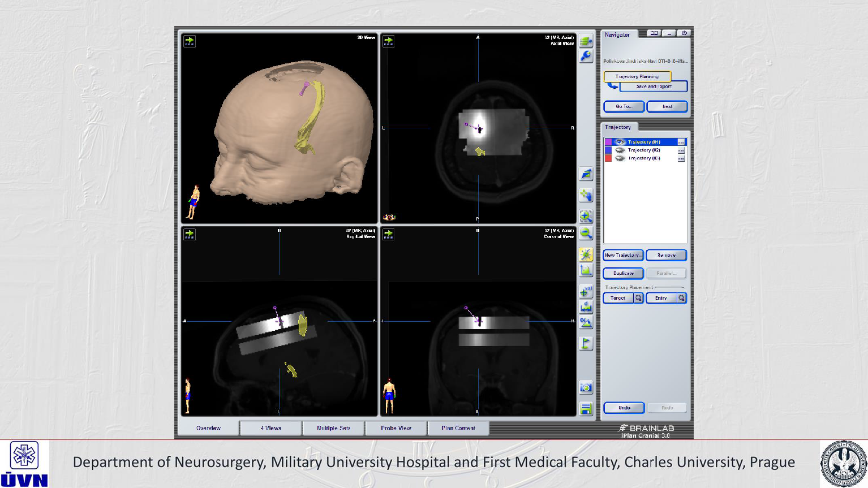Viewport: 868px width, 488px height.
Task: Click the save disk icon
Action: click(586, 409)
